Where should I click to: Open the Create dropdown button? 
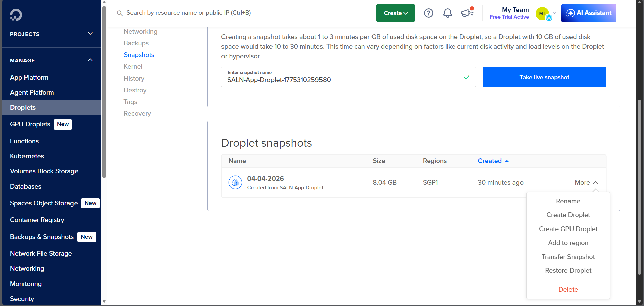[x=395, y=13]
